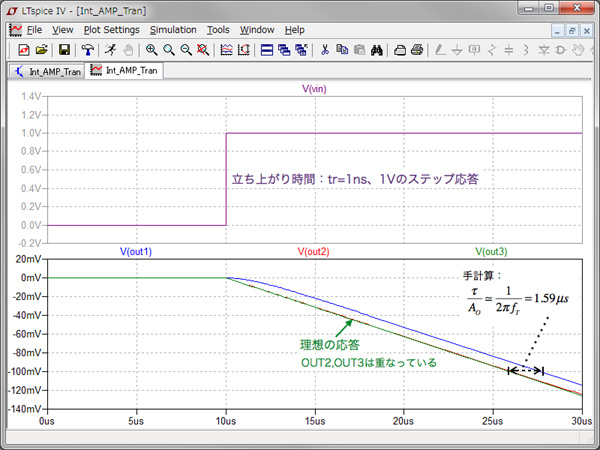Screen dimensions: 600x450
Task: Run simulation with the running man icon
Action: (x=110, y=49)
